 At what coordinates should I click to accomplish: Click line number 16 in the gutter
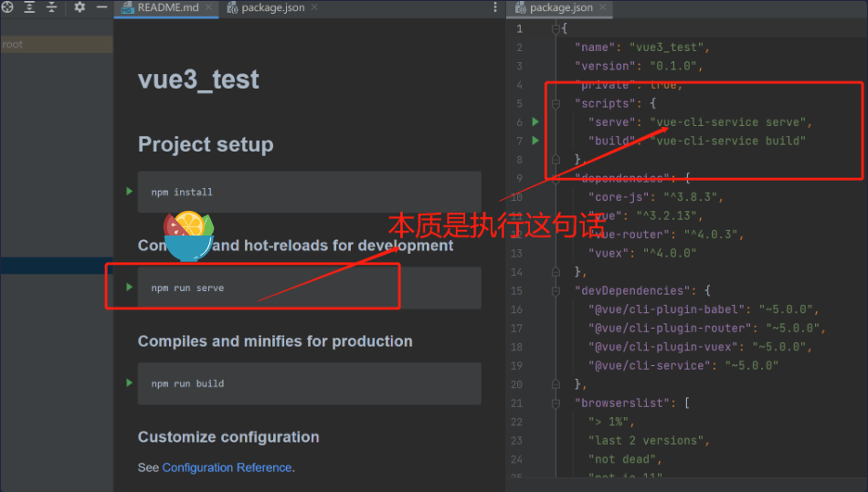516,309
